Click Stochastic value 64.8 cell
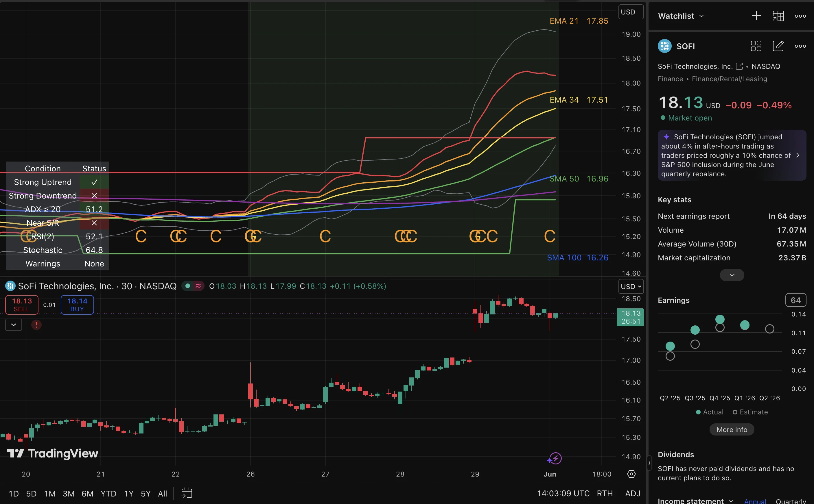The height and width of the screenshot is (504, 814). 94,250
